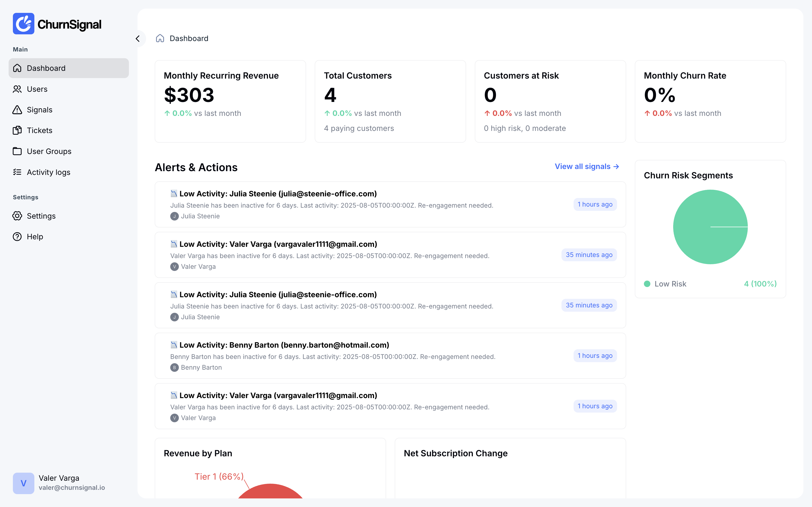The width and height of the screenshot is (812, 507).
Task: Click Julia Steenie's avatar in first alert
Action: coord(175,216)
